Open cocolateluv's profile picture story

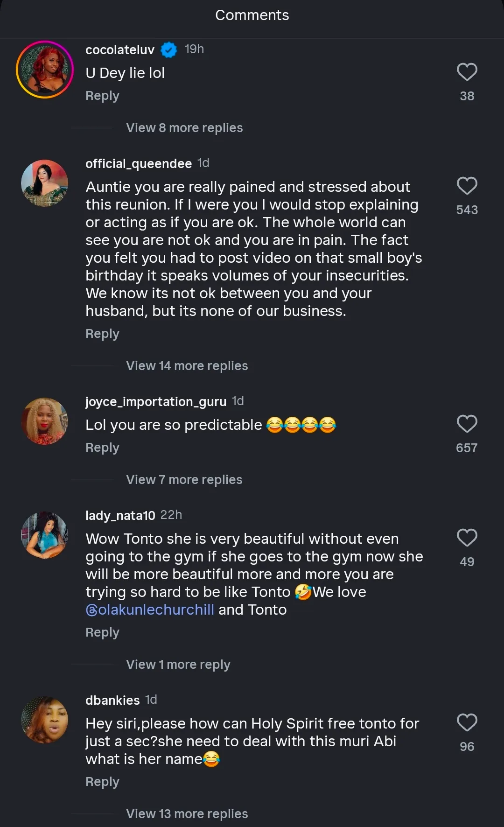pyautogui.click(x=45, y=70)
